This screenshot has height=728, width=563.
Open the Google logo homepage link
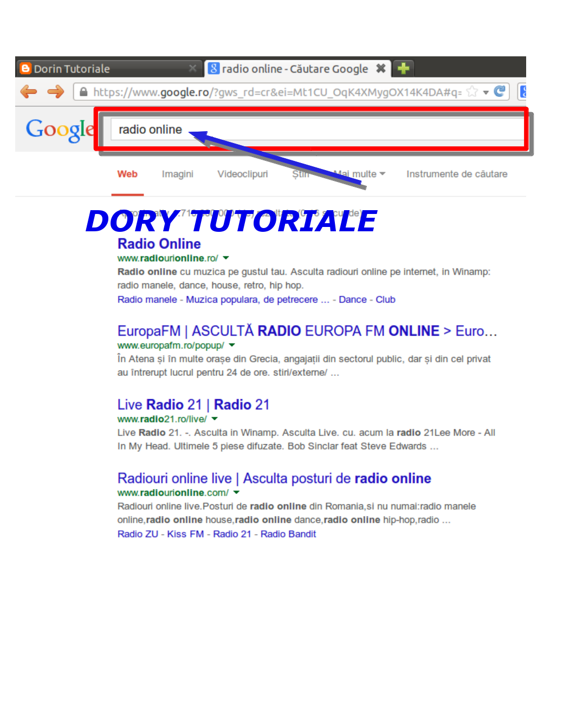click(60, 130)
